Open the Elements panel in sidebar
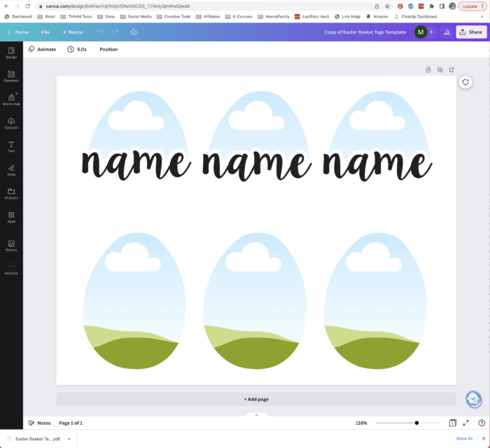 [11, 76]
